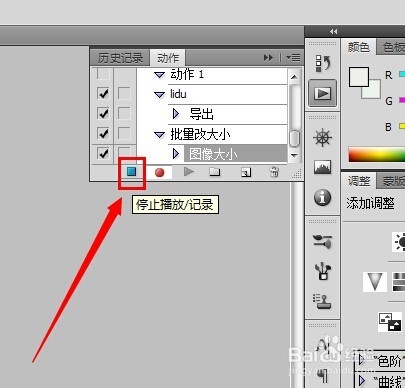The height and width of the screenshot is (388, 405).
Task: Open the Clone Source stamp icon in the dock
Action: [x=322, y=301]
